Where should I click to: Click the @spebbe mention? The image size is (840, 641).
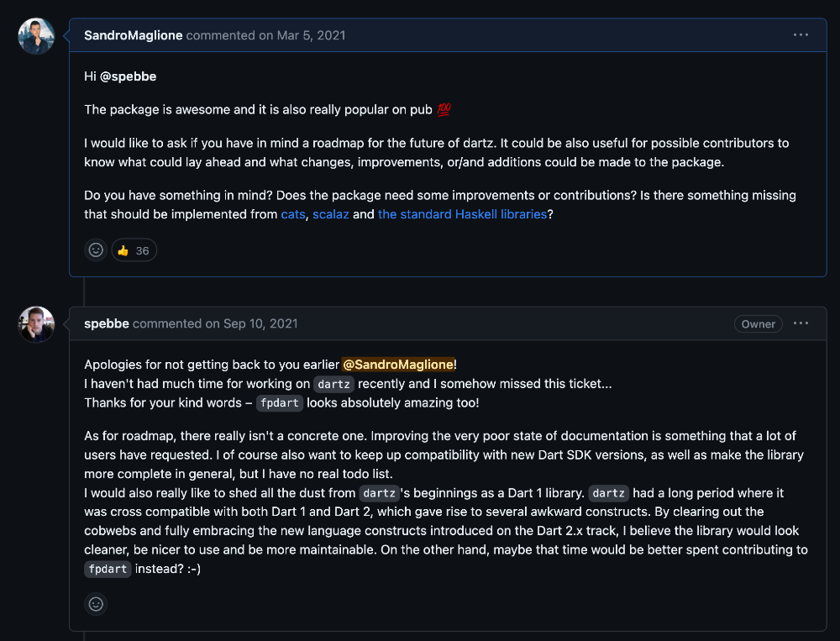(129, 76)
